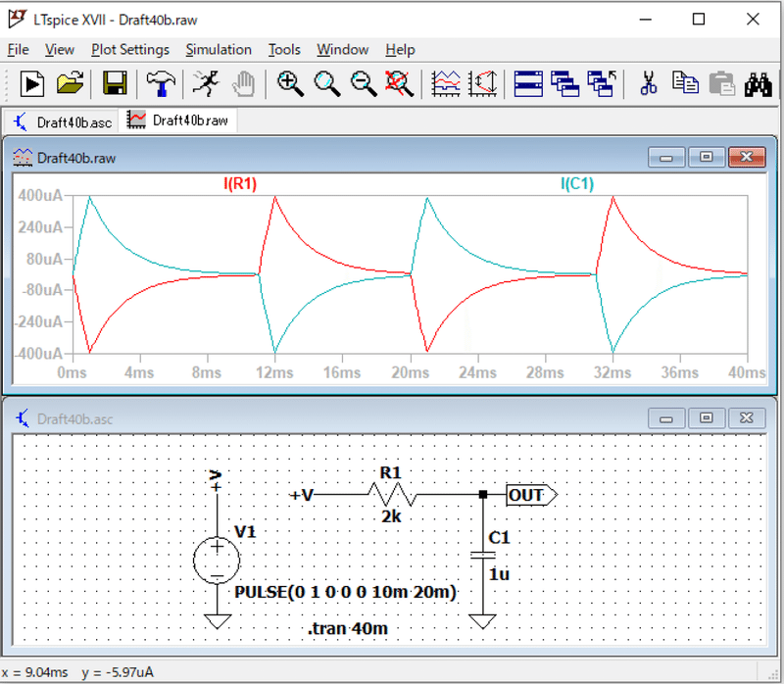Click the I(C1) trace label
Image resolution: width=784 pixels, height=684 pixels.
click(x=576, y=183)
